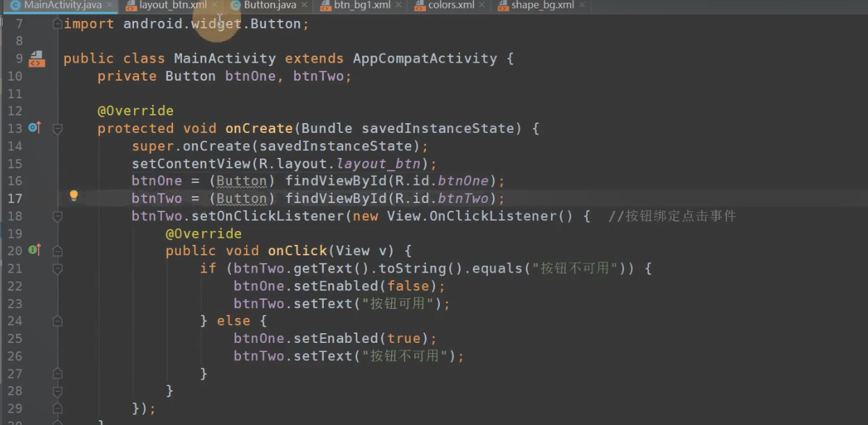Screen dimensions: 868x425
Task: Click the override gutter icon beside onCreate
Action: [x=35, y=127]
